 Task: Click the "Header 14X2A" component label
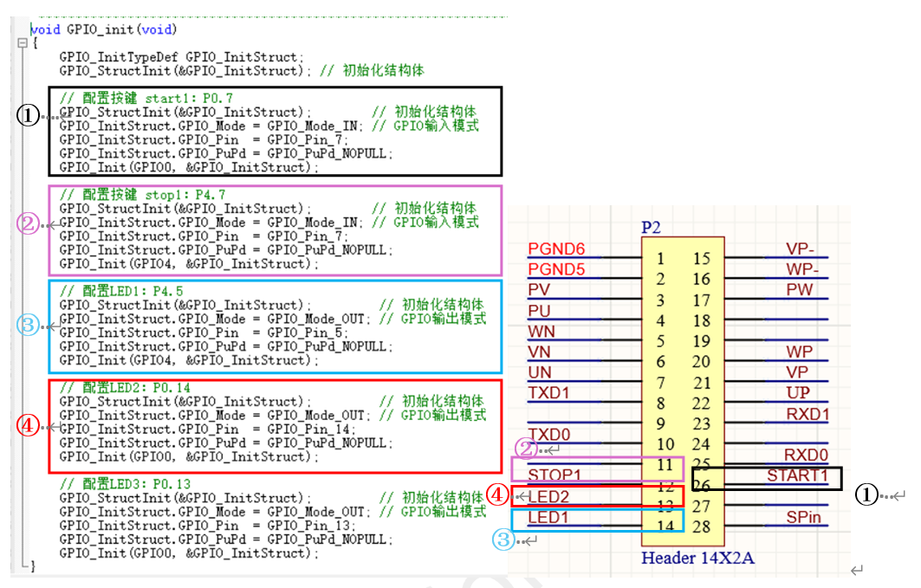coord(697,559)
